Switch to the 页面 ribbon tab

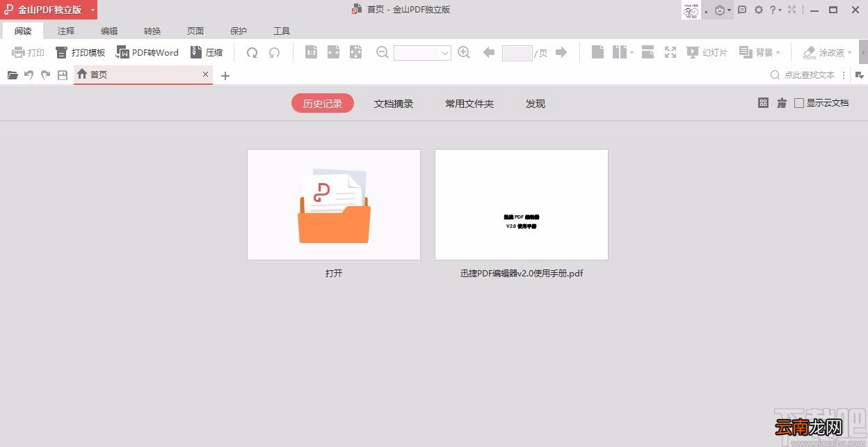195,31
